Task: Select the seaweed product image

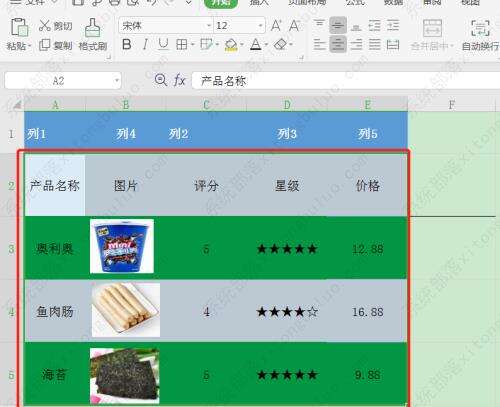Action: tap(125, 376)
